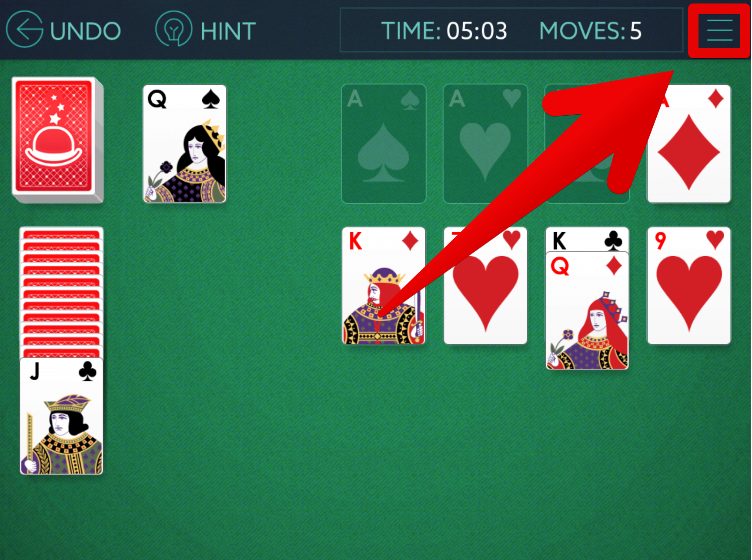Select the Queen of Diamonds card
Screen dimensions: 752x560
[587, 310]
